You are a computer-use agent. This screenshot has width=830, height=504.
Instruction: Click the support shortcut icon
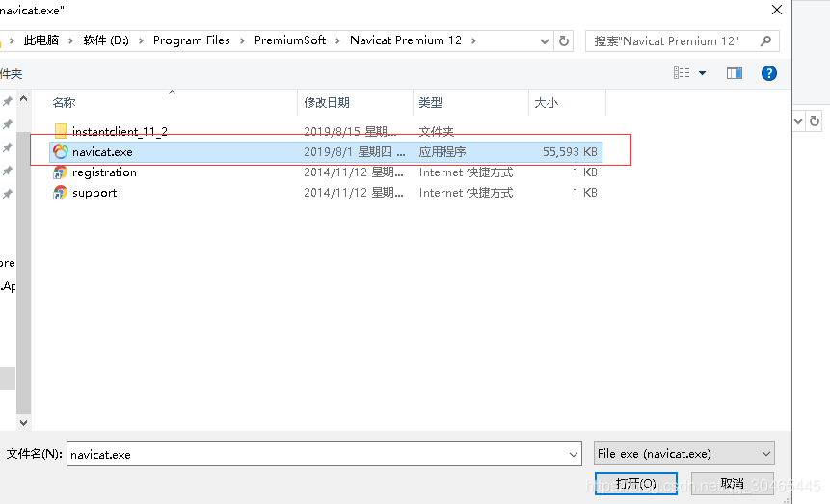61,193
